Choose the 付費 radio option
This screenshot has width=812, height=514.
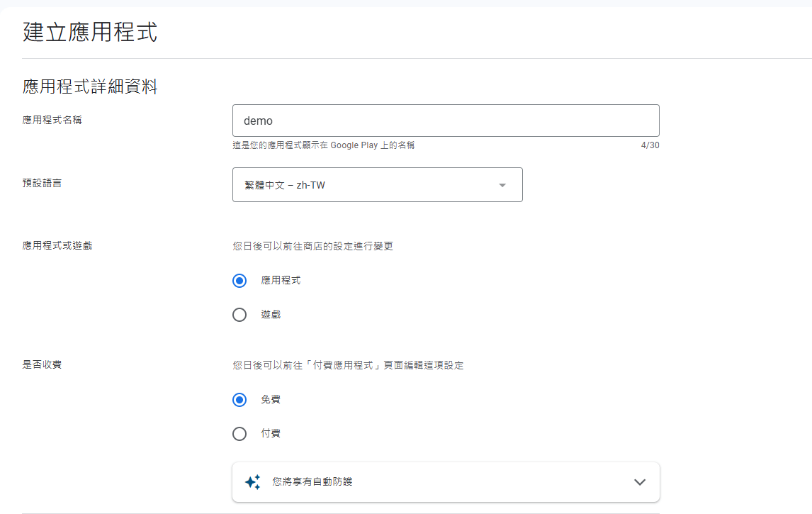(239, 434)
